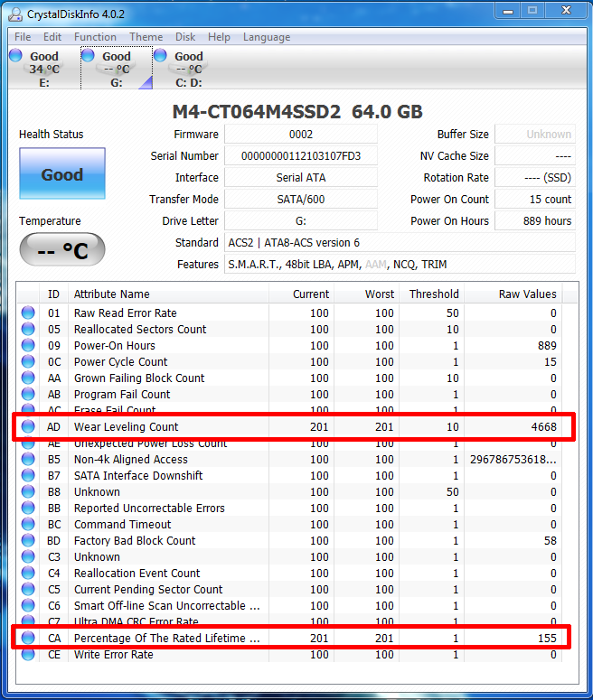The image size is (593, 700).
Task: Click status icon for Smart Off-line Scan Uncorrectable
Action: tap(28, 605)
